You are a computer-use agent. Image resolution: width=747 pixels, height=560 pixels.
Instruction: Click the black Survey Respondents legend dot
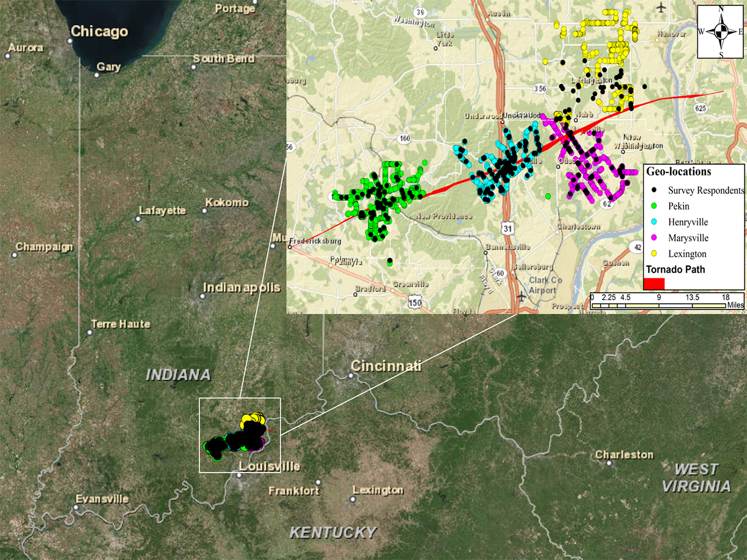click(654, 190)
